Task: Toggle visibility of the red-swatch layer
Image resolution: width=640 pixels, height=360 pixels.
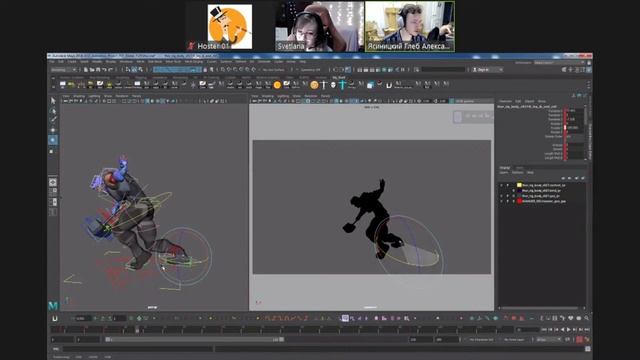Action: point(502,201)
